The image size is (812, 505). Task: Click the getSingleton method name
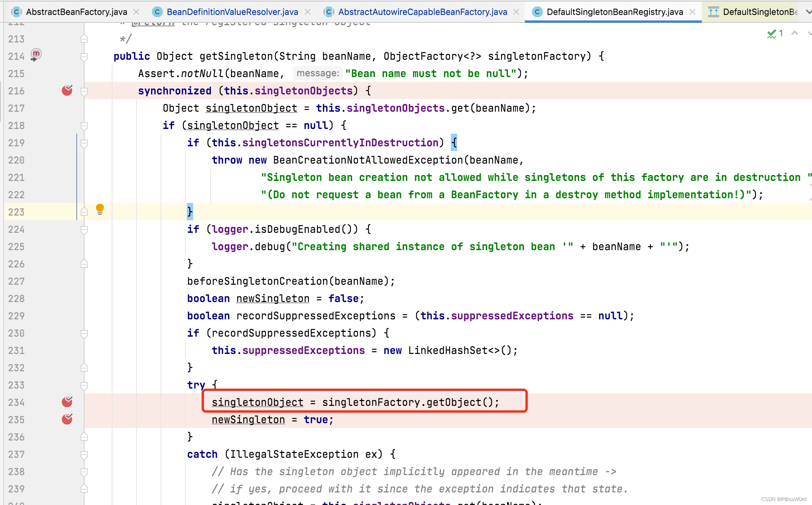[236, 56]
